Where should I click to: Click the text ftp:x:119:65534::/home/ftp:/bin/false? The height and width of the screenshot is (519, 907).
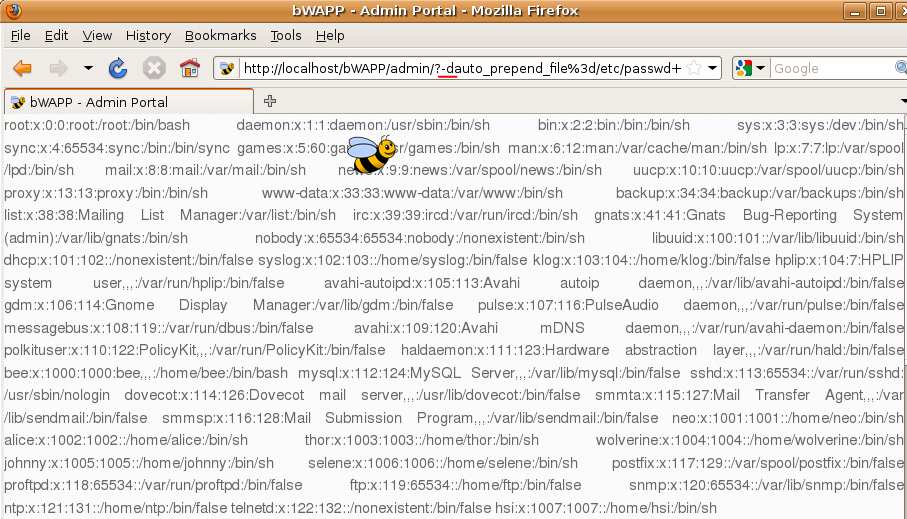[x=466, y=485]
